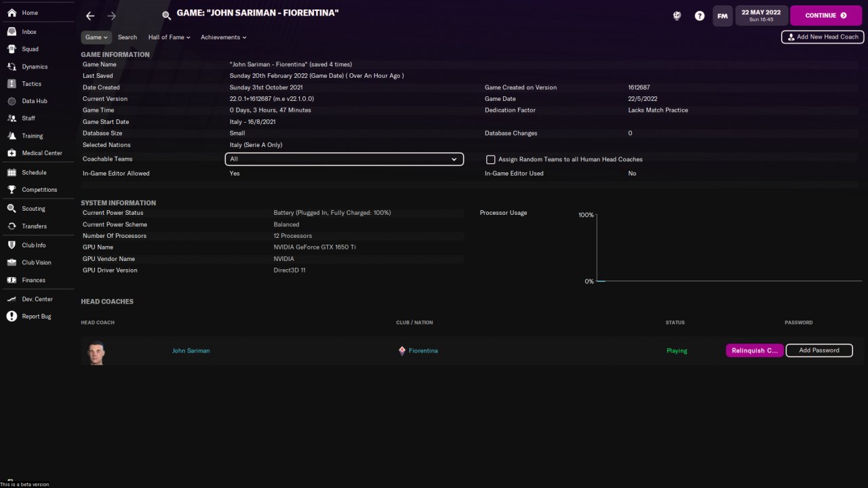Open the Inbox envelope icon
The height and width of the screenshot is (488, 868).
click(12, 32)
